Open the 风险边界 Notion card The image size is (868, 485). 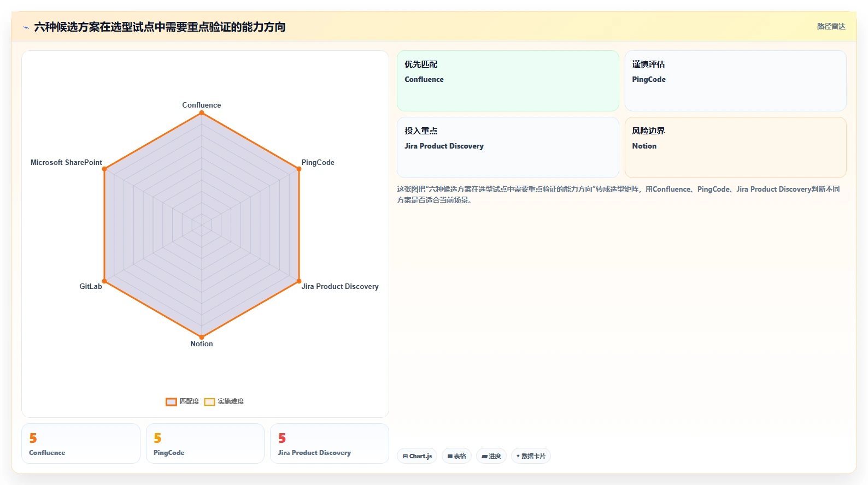[x=735, y=147]
